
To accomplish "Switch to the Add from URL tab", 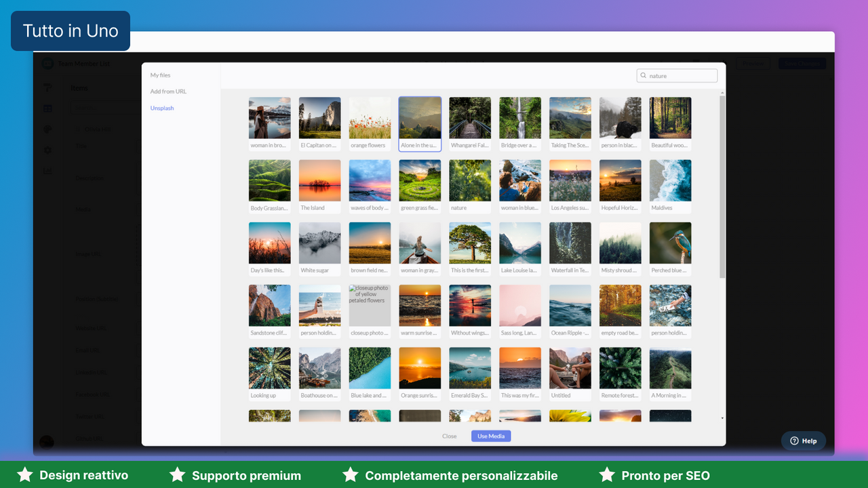I will [x=168, y=91].
